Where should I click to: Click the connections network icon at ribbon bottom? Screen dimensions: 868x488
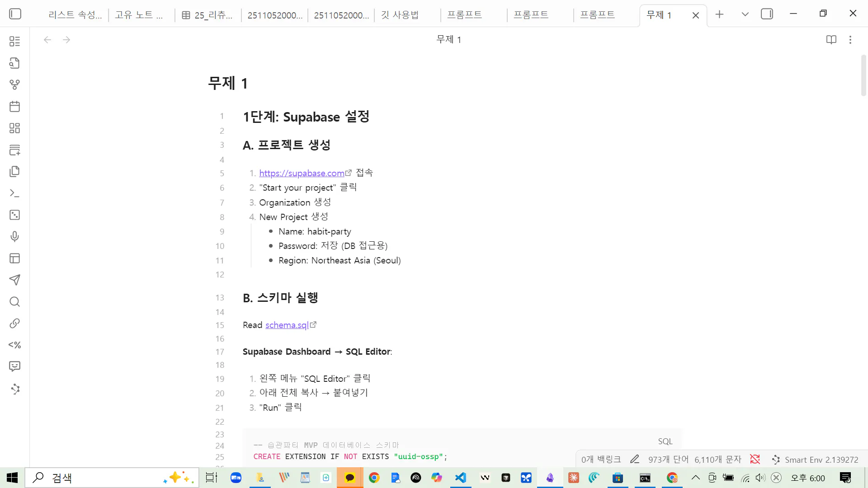click(x=15, y=389)
